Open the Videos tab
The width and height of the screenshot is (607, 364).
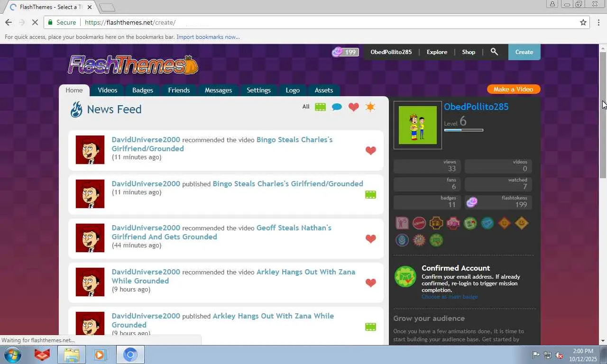click(x=107, y=90)
